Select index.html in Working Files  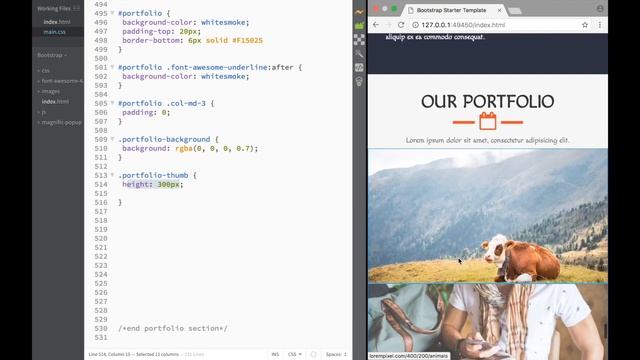pos(57,22)
